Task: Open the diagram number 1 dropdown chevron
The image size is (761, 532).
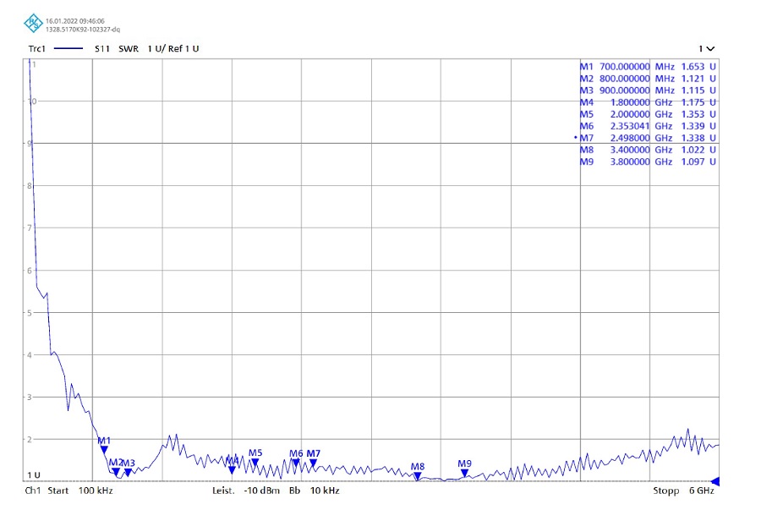Action: 705,49
